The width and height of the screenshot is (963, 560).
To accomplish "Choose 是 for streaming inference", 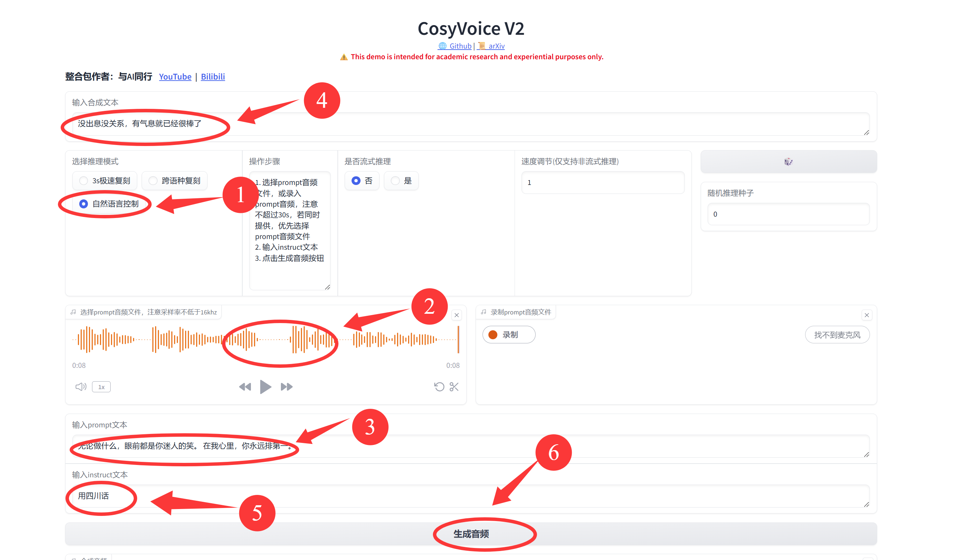I will click(401, 180).
